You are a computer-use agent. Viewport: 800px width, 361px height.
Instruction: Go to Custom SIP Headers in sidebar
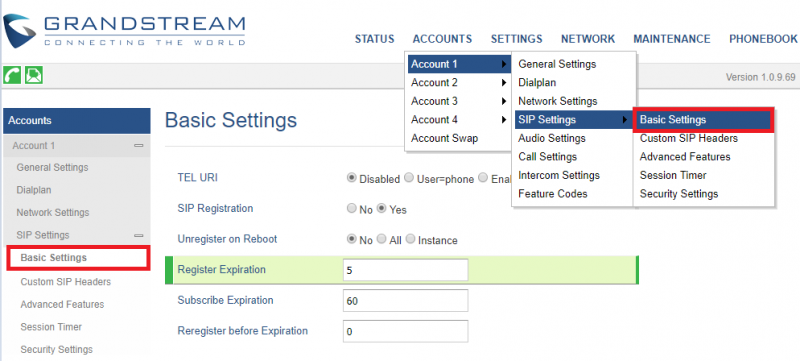(65, 282)
